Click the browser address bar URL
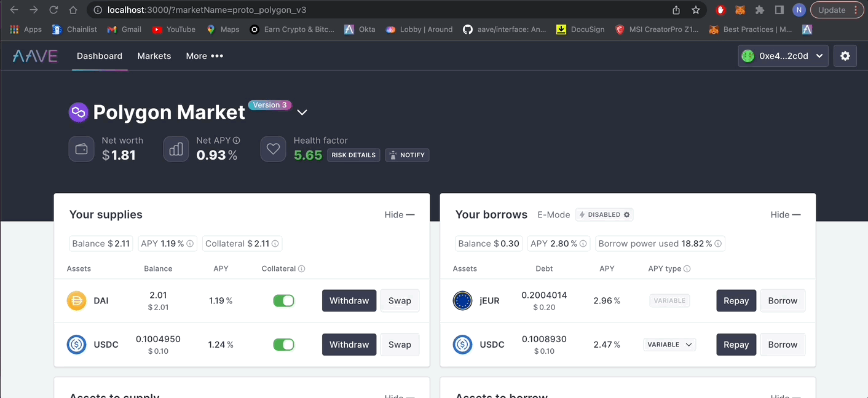This screenshot has height=398, width=868. (x=207, y=10)
